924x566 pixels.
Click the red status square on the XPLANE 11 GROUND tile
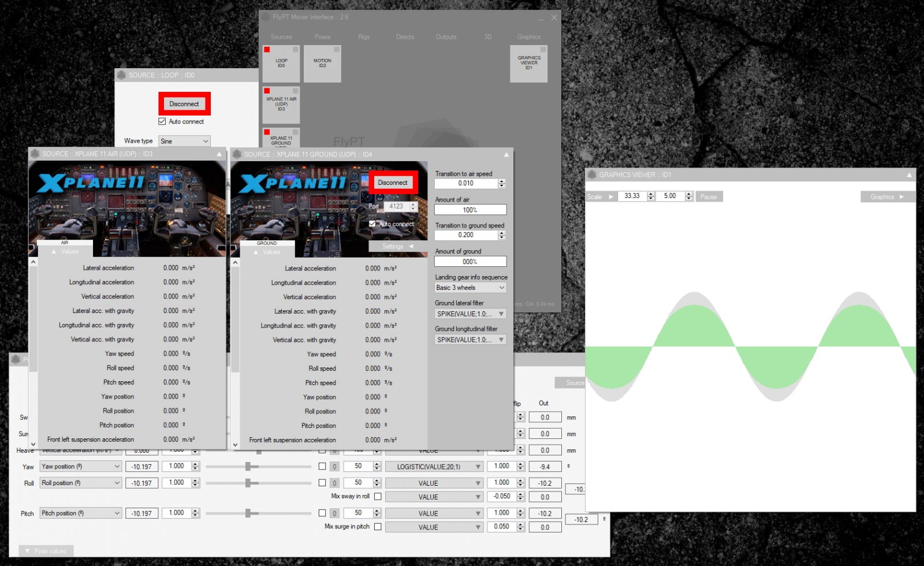click(267, 132)
